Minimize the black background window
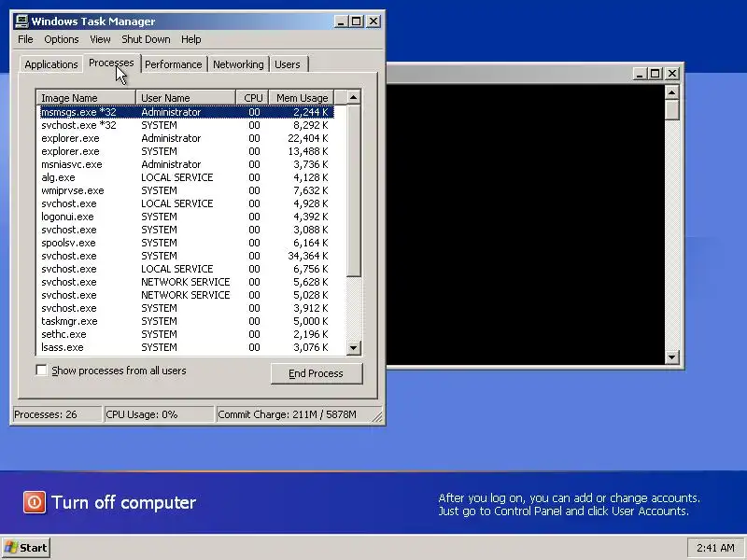747x560 pixels. pos(640,74)
